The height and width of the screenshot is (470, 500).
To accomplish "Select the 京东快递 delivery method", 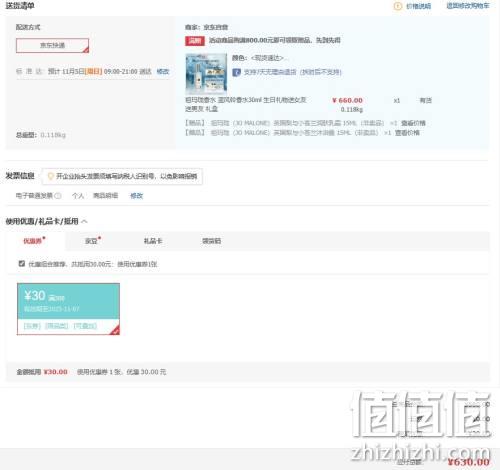I will click(x=53, y=45).
